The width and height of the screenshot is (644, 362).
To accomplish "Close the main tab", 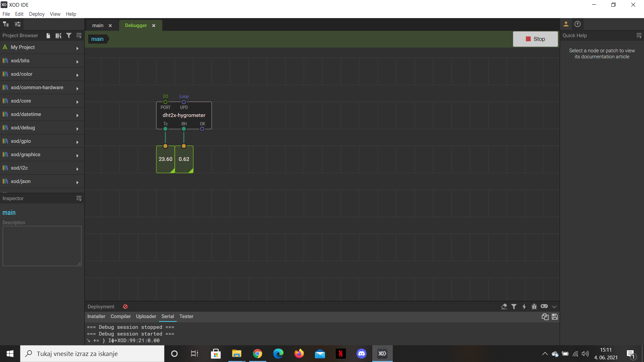I will [110, 25].
